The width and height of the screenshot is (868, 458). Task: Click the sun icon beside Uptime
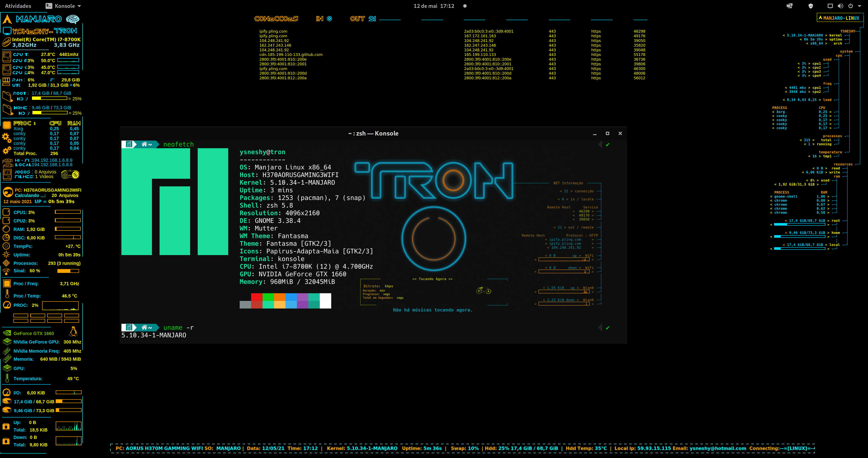pos(6,255)
